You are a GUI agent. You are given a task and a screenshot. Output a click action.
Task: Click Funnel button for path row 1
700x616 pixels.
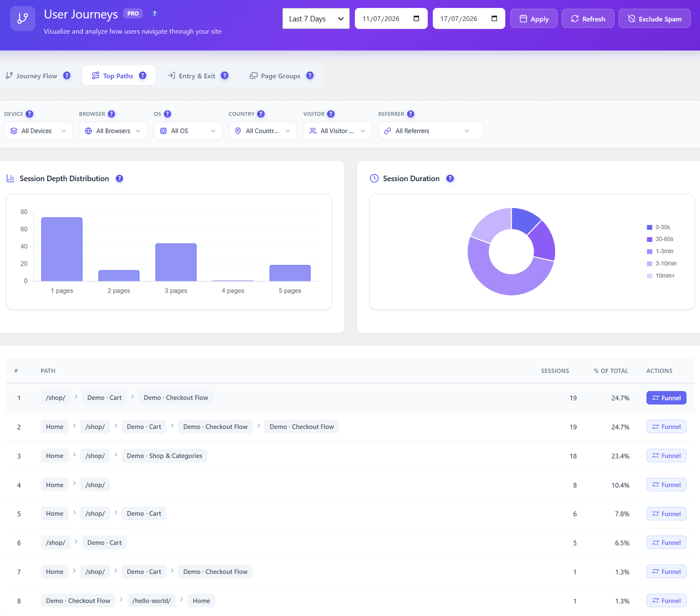[666, 398]
